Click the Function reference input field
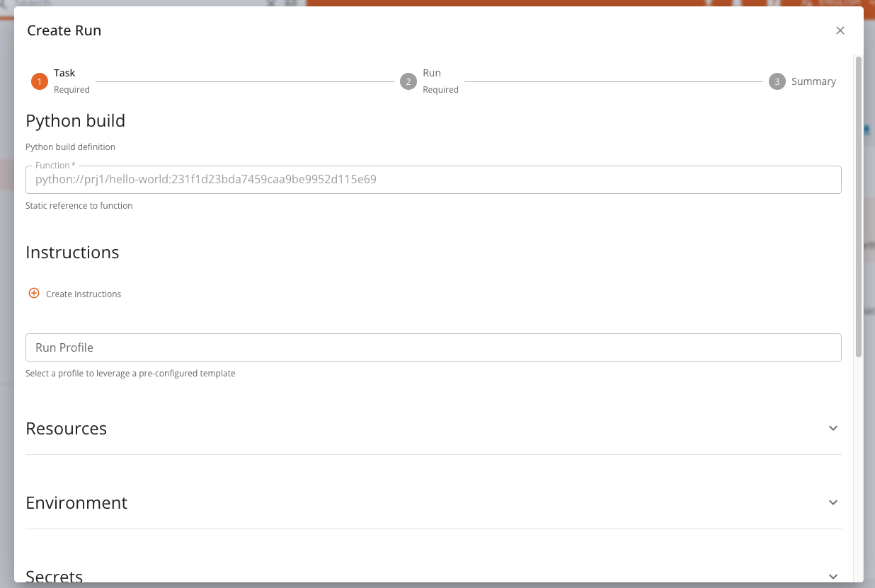The width and height of the screenshot is (875, 588). click(x=433, y=180)
